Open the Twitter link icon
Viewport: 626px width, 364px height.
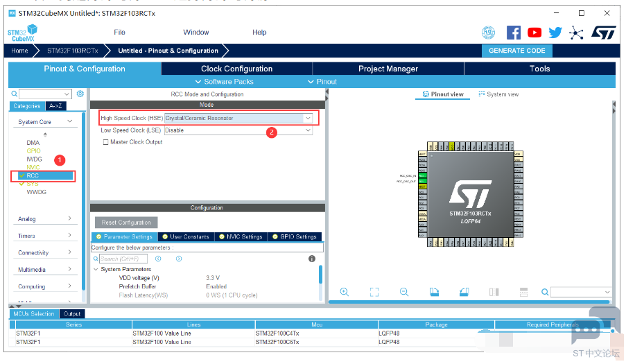[x=555, y=33]
